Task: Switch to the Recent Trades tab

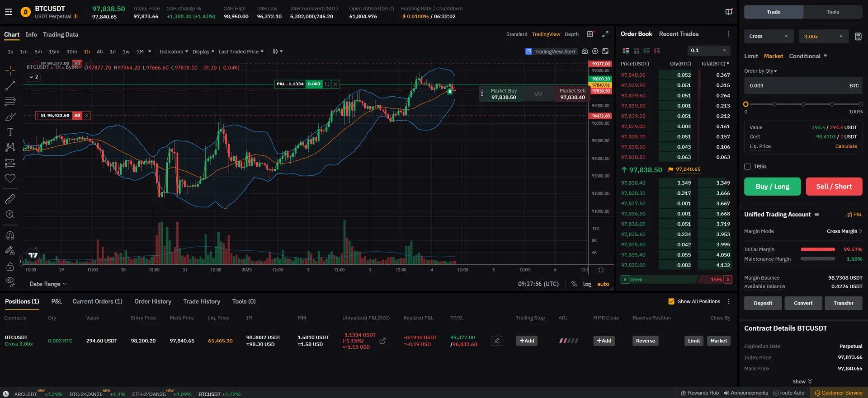Action: 679,34
